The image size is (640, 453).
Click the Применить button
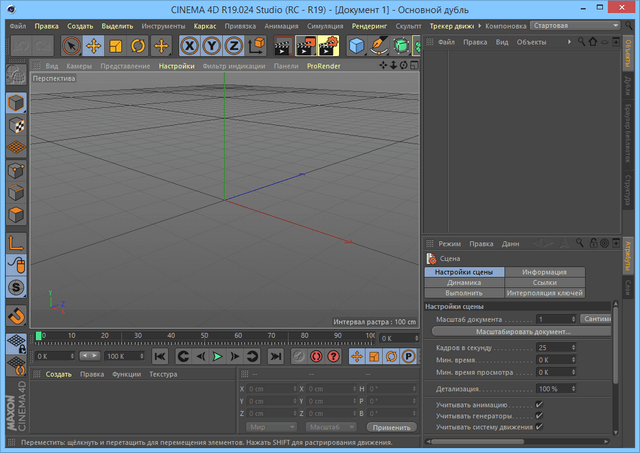click(391, 427)
